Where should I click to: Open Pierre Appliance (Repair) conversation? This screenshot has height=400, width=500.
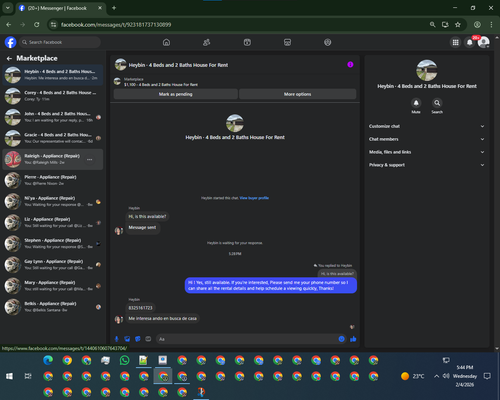[53, 180]
